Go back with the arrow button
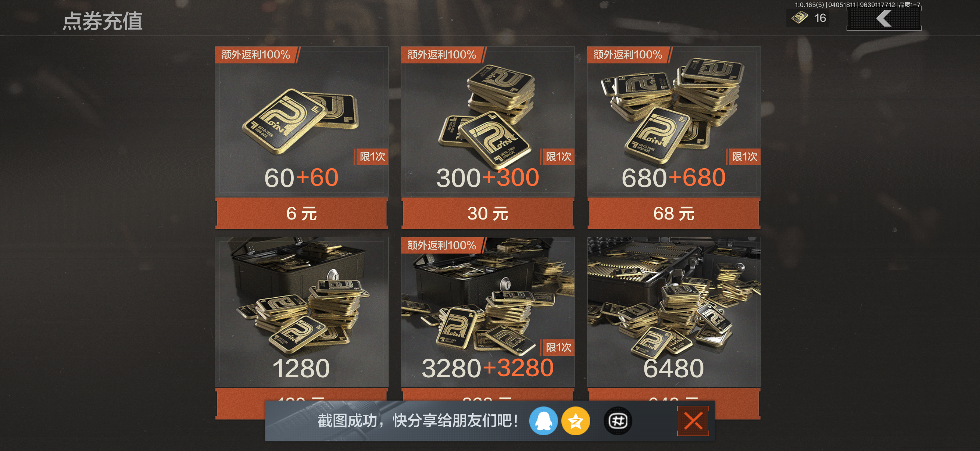 (x=884, y=19)
